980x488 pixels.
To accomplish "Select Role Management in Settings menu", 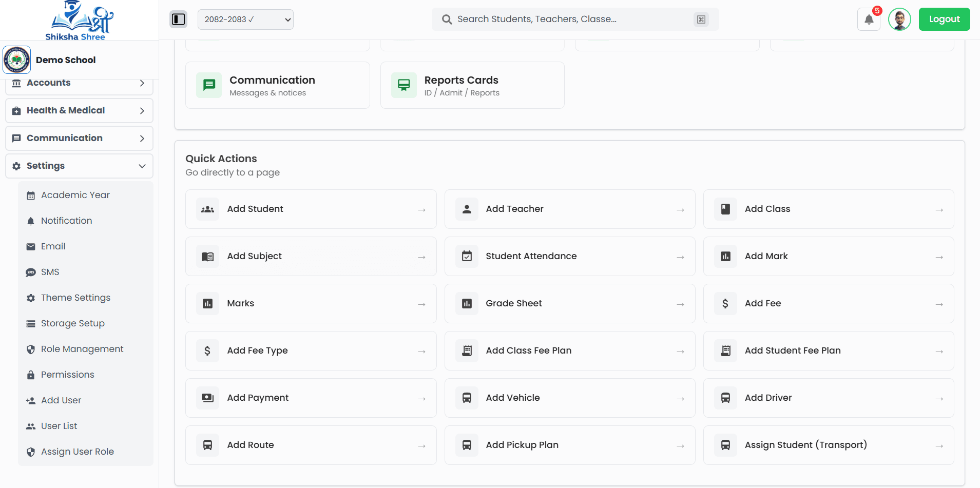I will tap(82, 349).
